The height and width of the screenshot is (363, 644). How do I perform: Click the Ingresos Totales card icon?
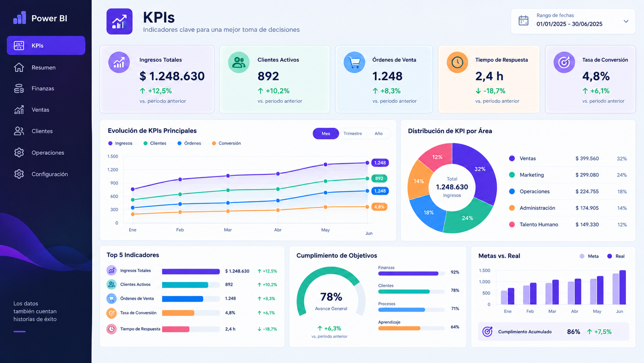tap(119, 62)
